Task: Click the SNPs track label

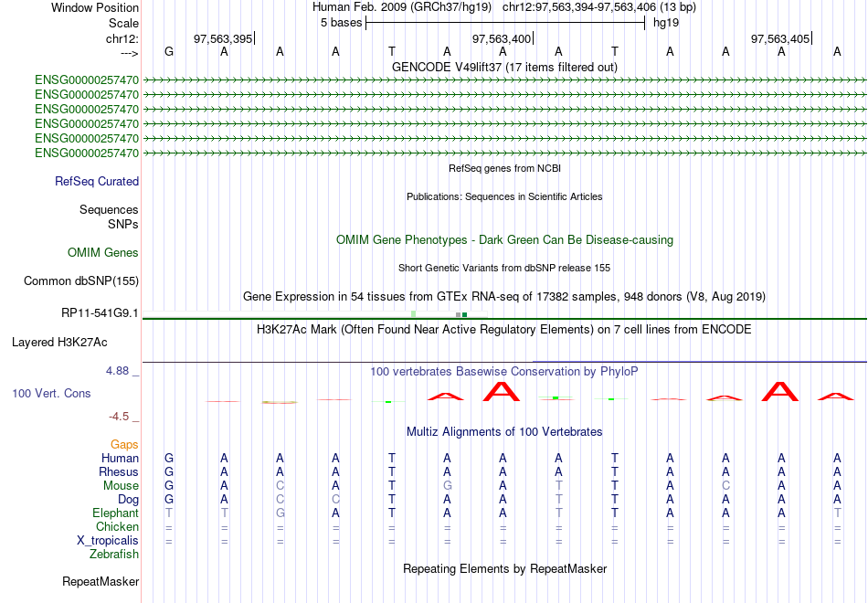Action: [x=123, y=224]
